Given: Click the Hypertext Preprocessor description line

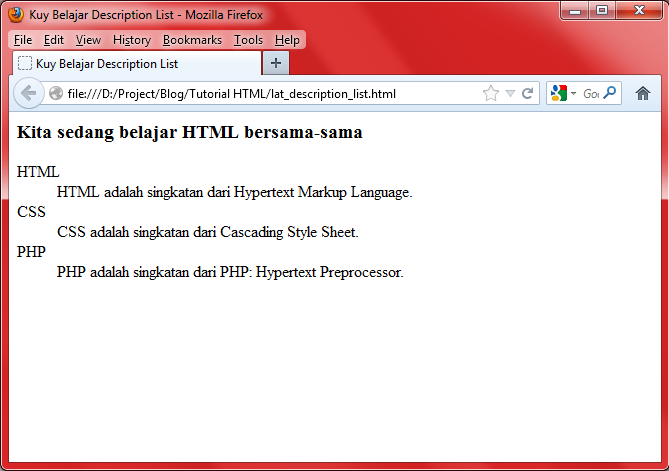Looking at the screenshot, I should 230,272.
